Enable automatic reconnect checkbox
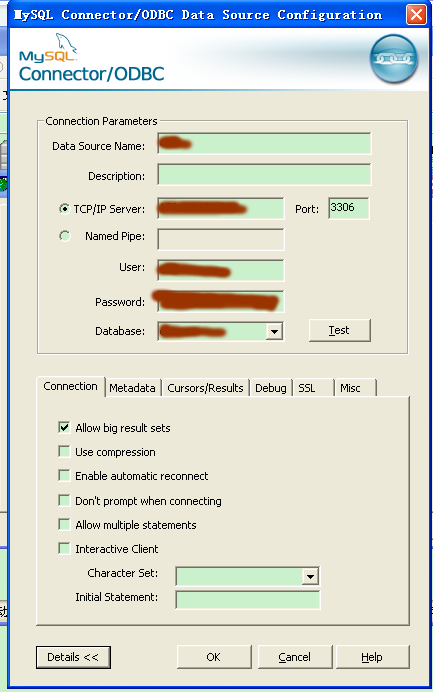This screenshot has width=433, height=692. (64, 475)
